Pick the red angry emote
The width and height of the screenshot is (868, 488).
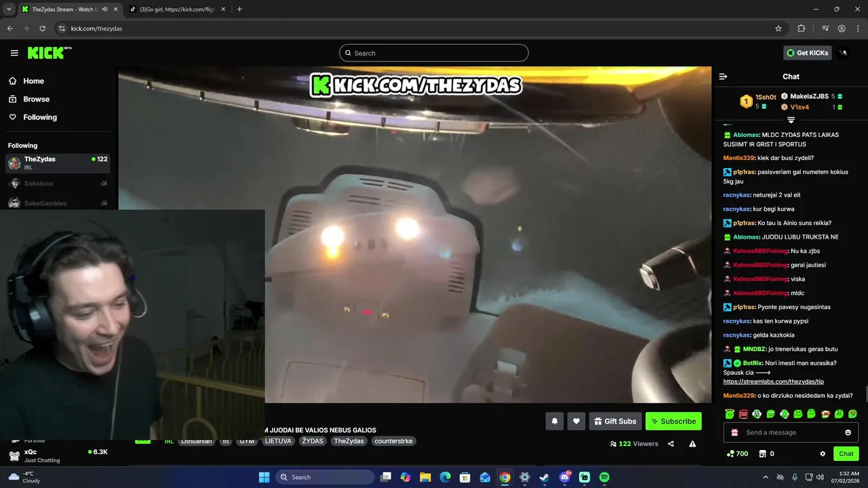click(x=743, y=413)
